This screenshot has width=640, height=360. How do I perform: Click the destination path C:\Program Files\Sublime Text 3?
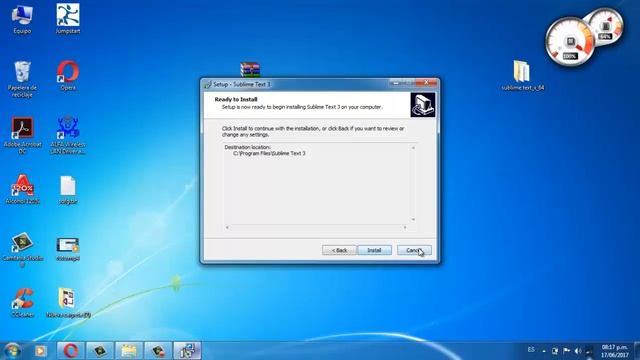pos(269,153)
